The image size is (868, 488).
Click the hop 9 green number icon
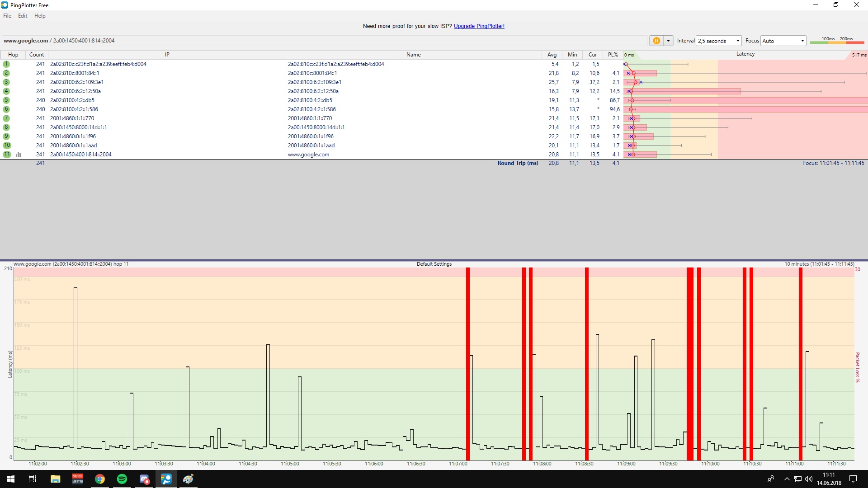(6, 136)
